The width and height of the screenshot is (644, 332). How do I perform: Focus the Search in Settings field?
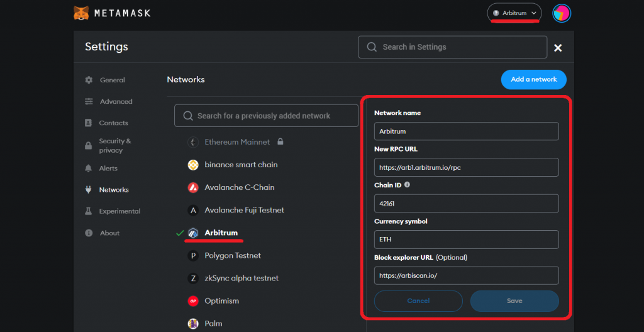point(452,47)
